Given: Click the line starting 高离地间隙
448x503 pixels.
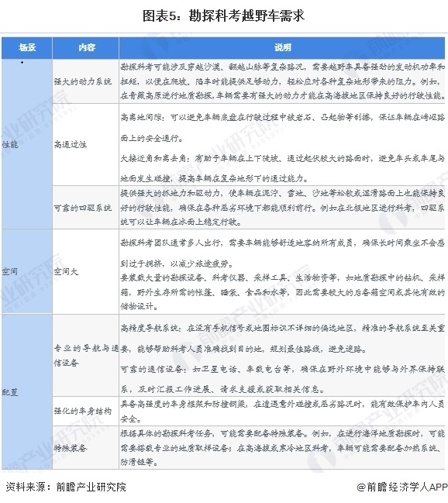Looking at the screenshot, I should [x=282, y=128].
